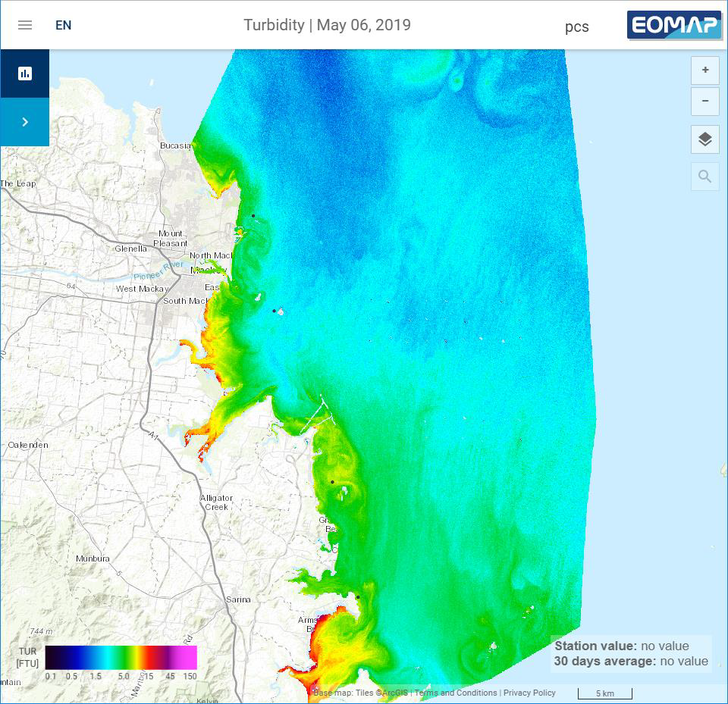This screenshot has width=728, height=704.
Task: Click the TUR turbidity color scale bar
Action: 121,658
